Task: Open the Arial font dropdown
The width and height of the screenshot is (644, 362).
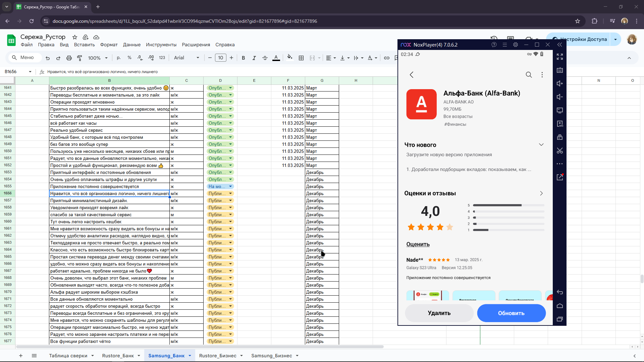Action: click(186, 58)
